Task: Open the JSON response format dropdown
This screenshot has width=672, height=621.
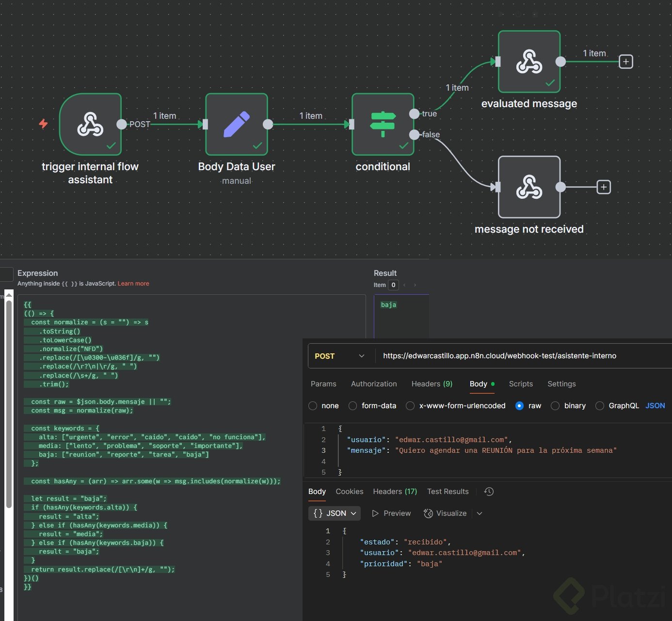Action: coord(335,513)
